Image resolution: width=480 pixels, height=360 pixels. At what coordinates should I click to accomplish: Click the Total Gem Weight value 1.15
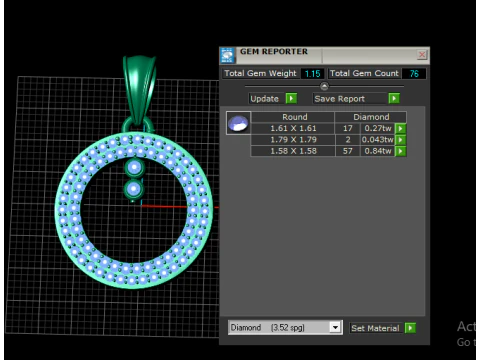[x=312, y=74]
